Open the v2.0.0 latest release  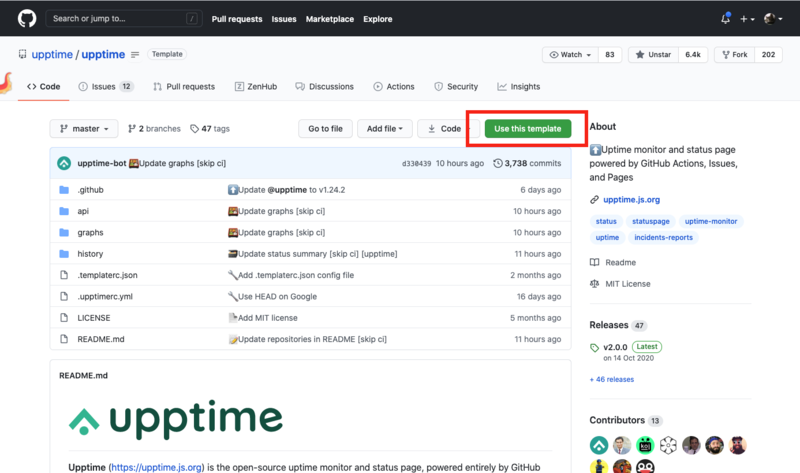click(615, 347)
